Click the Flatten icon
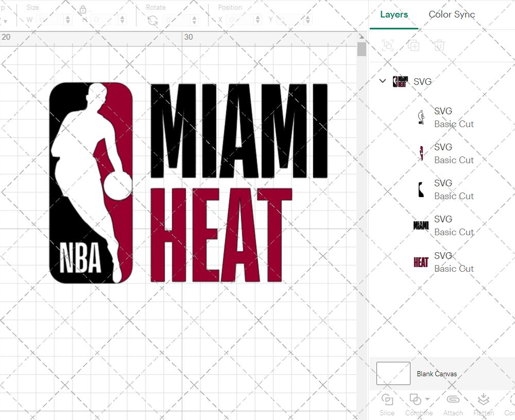Viewport: 515px width, 420px height. 484,399
